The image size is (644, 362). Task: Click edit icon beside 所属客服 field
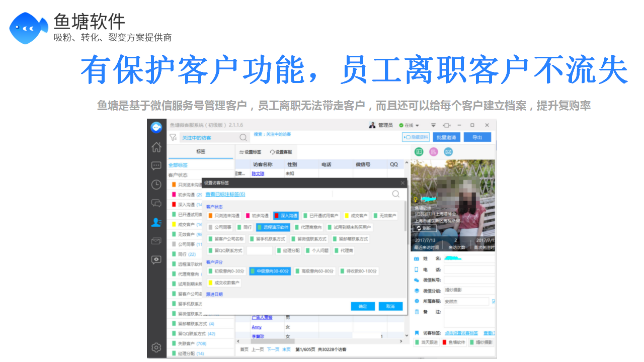click(494, 301)
